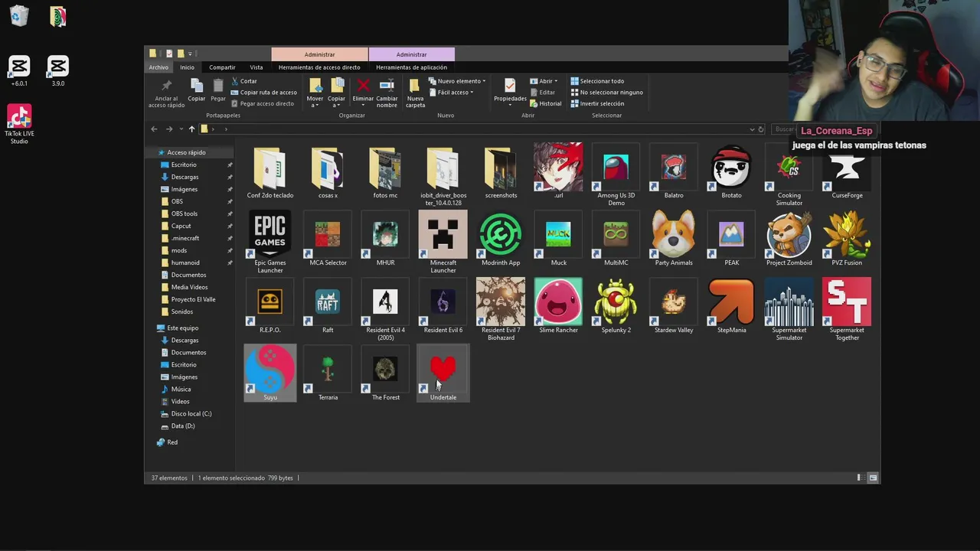
Task: Open the OBS tools folder in sidebar
Action: (184, 214)
